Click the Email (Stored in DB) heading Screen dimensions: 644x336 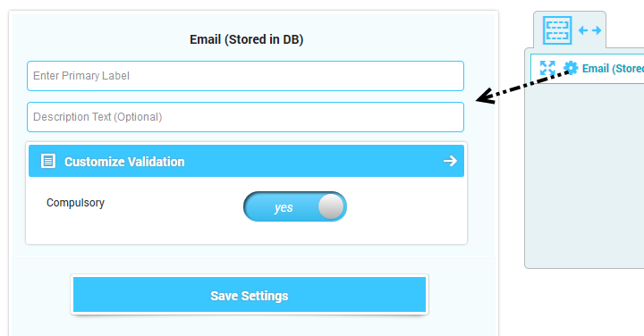pos(247,39)
